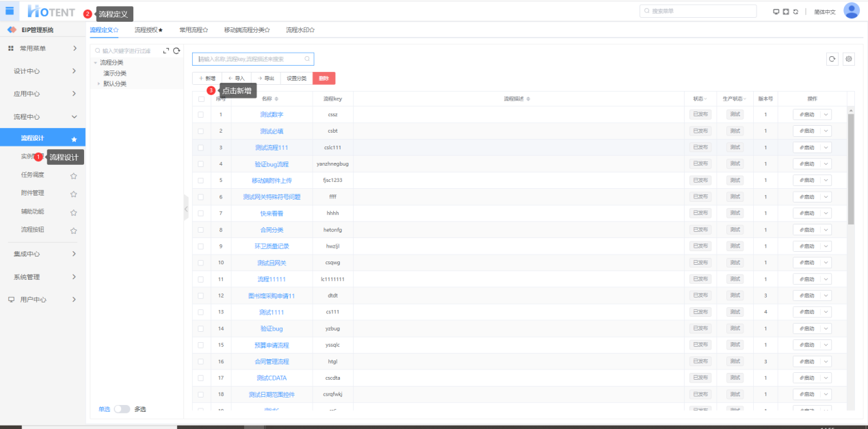Image resolution: width=868 pixels, height=429 pixels.
Task: Select the 流程定义 tab
Action: [104, 30]
